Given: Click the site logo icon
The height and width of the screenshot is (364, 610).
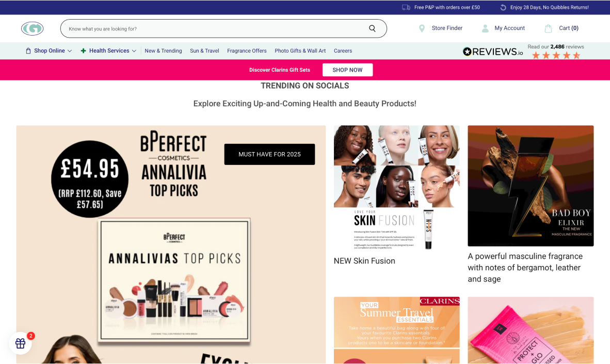Looking at the screenshot, I should click(x=33, y=28).
